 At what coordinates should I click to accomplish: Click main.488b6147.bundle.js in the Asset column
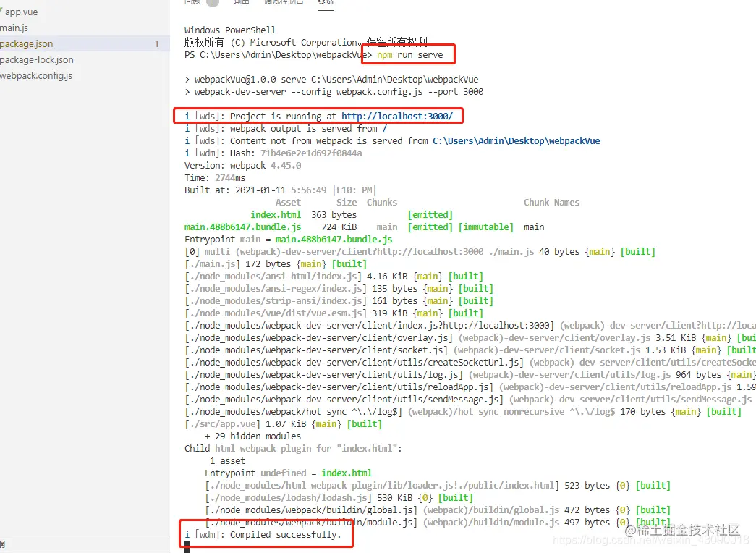(242, 227)
